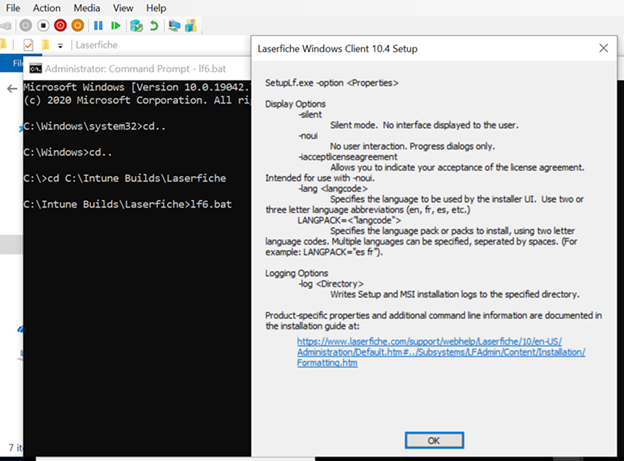Image resolution: width=624 pixels, height=461 pixels.
Task: Open the Laserfiche installation guide hyperlink
Action: click(441, 352)
